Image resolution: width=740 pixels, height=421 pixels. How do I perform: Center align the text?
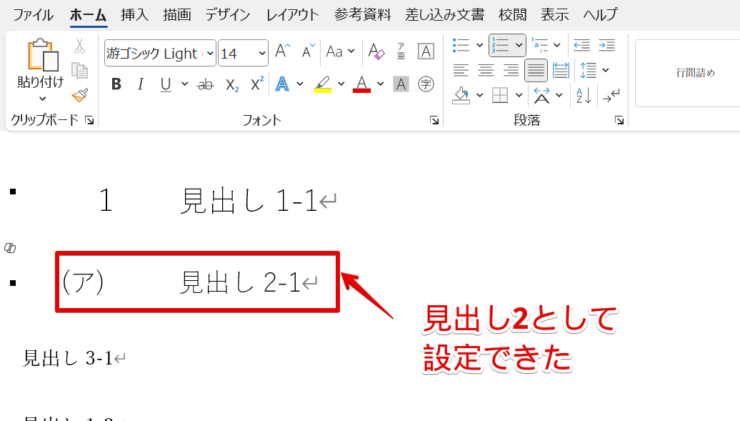point(486,70)
